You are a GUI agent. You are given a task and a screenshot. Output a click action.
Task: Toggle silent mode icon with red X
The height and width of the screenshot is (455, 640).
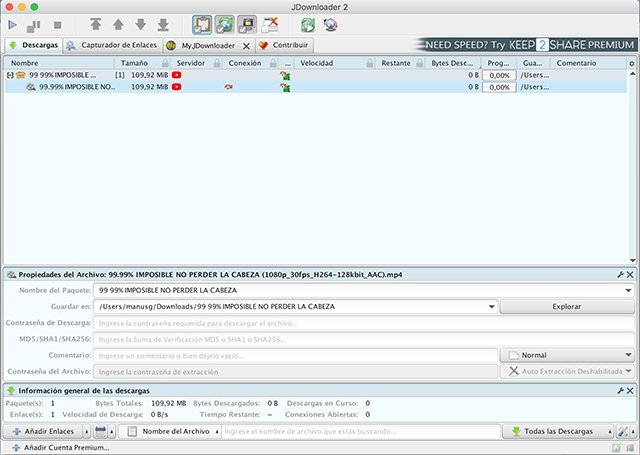(x=270, y=24)
